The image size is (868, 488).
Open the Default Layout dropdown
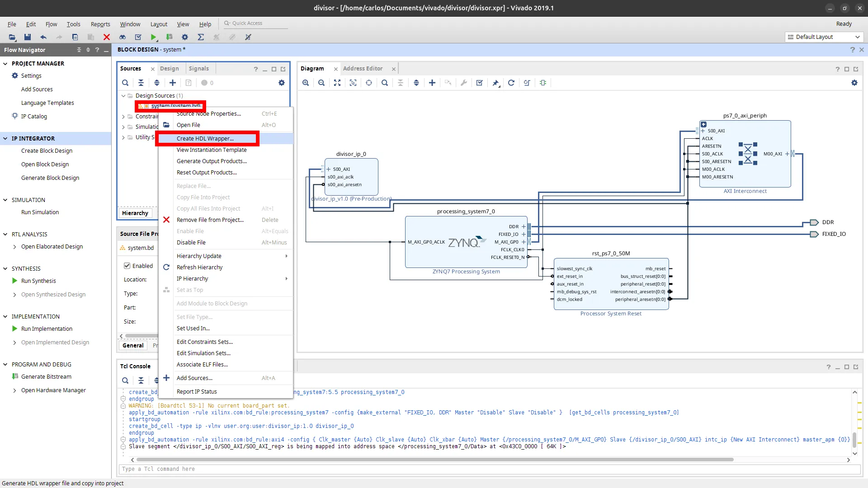[x=824, y=37]
